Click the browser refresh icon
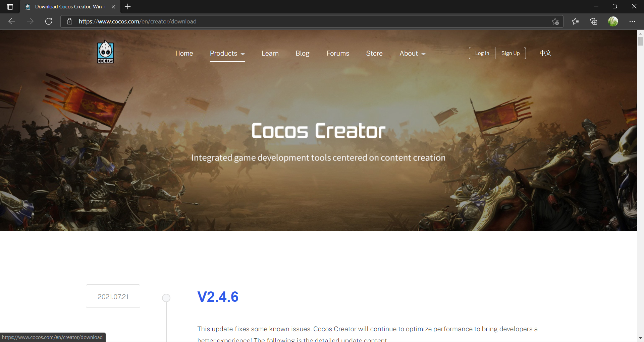 tap(49, 21)
